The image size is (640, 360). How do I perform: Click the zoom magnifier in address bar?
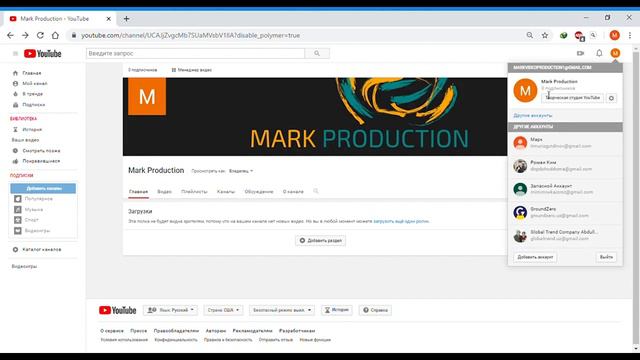pyautogui.click(x=529, y=36)
